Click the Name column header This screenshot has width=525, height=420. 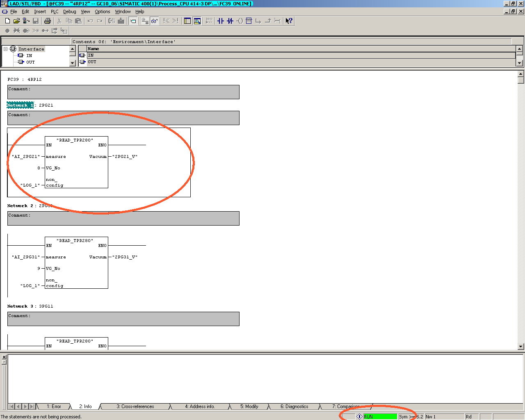301,48
